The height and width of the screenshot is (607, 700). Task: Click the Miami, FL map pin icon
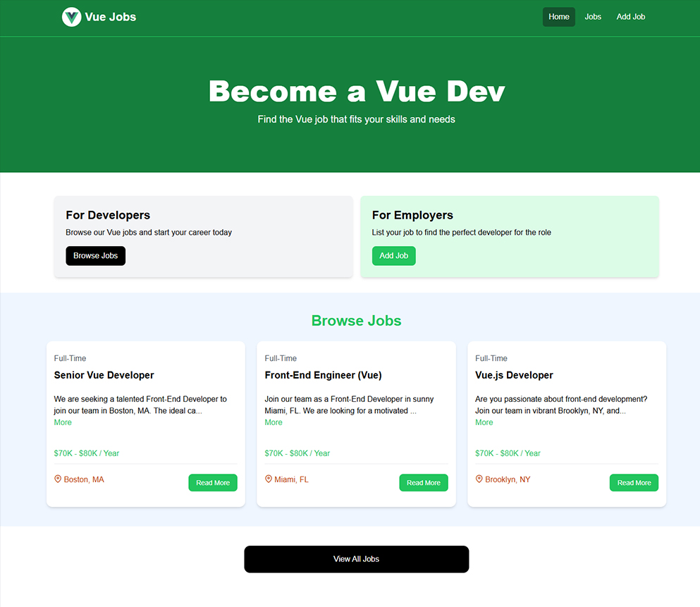point(269,479)
